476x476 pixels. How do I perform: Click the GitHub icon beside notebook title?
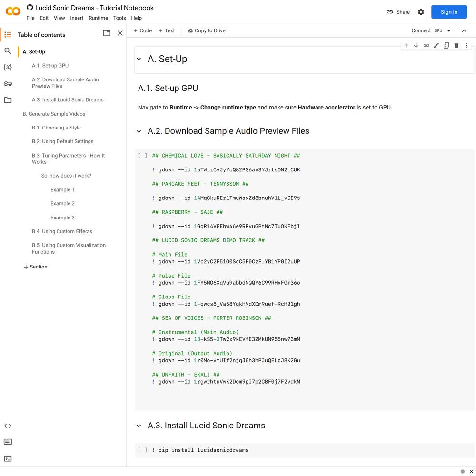pos(30,7)
